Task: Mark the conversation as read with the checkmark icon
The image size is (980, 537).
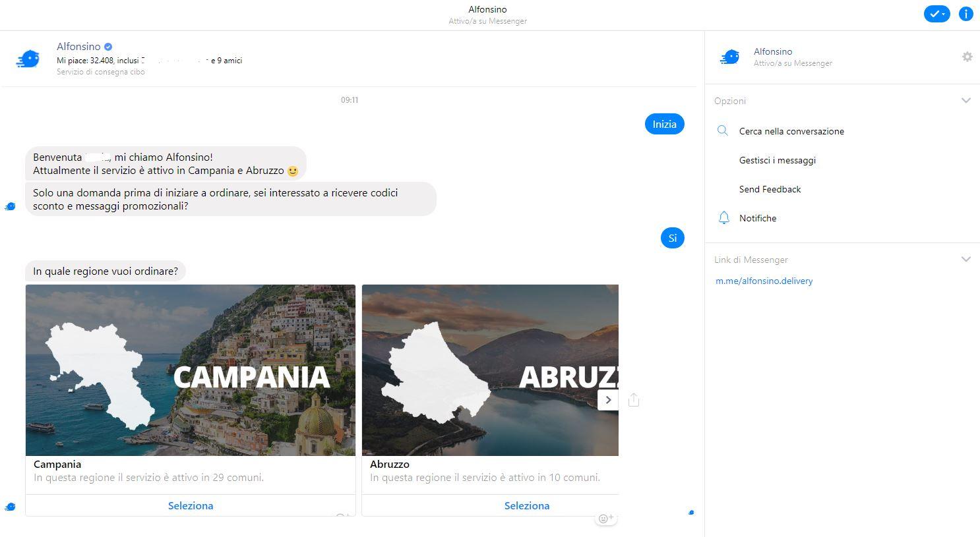Action: pyautogui.click(x=933, y=13)
